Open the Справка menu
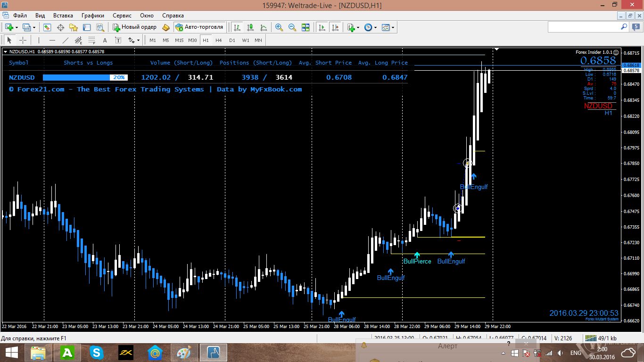The height and width of the screenshot is (362, 644). (173, 16)
